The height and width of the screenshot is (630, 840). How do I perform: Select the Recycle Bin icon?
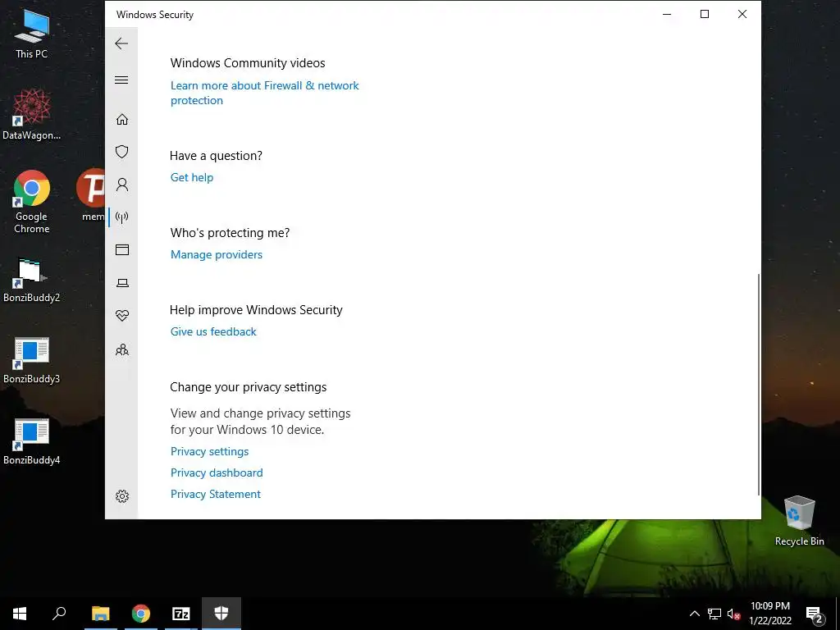click(799, 521)
